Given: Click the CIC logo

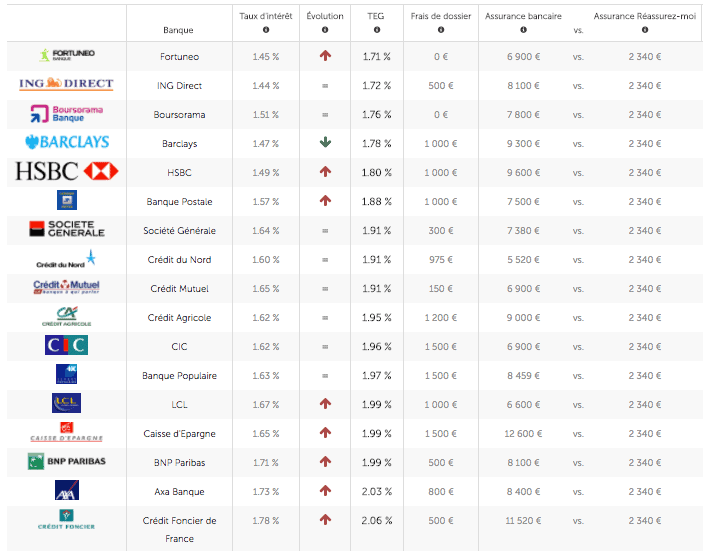Looking at the screenshot, I should [x=66, y=345].
